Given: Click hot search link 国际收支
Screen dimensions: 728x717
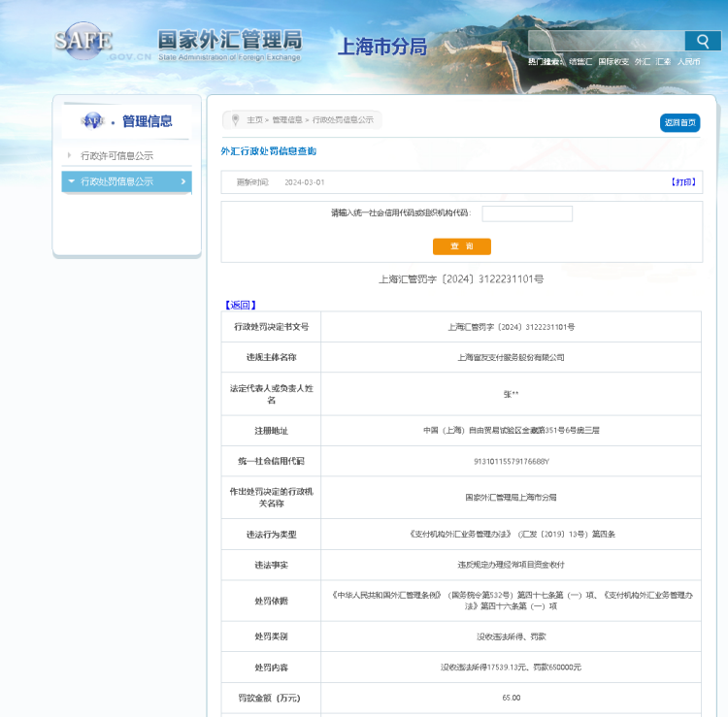Looking at the screenshot, I should (613, 62).
